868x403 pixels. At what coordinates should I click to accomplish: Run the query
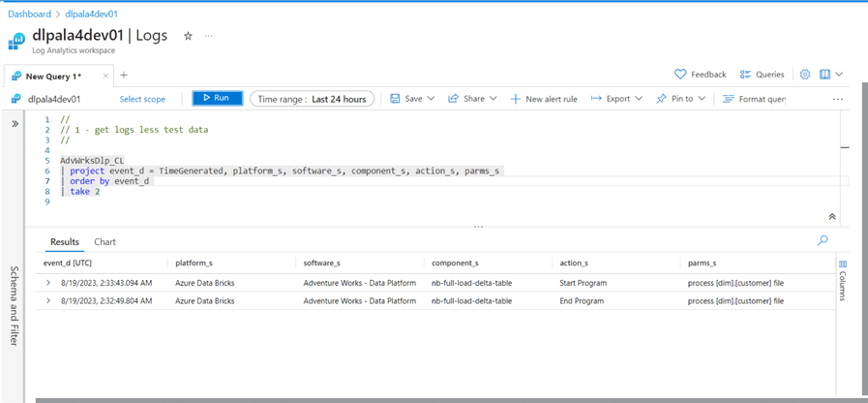pos(217,98)
